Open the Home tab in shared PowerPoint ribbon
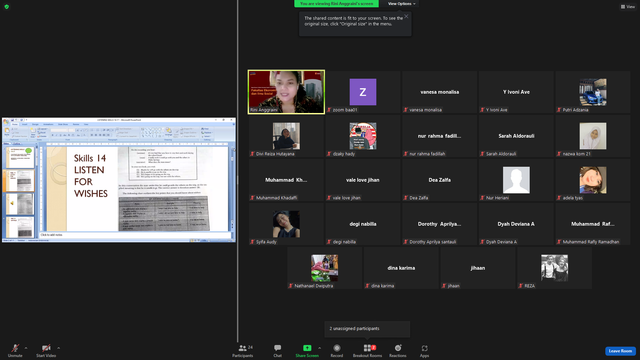The width and height of the screenshot is (640, 360). 15,124
